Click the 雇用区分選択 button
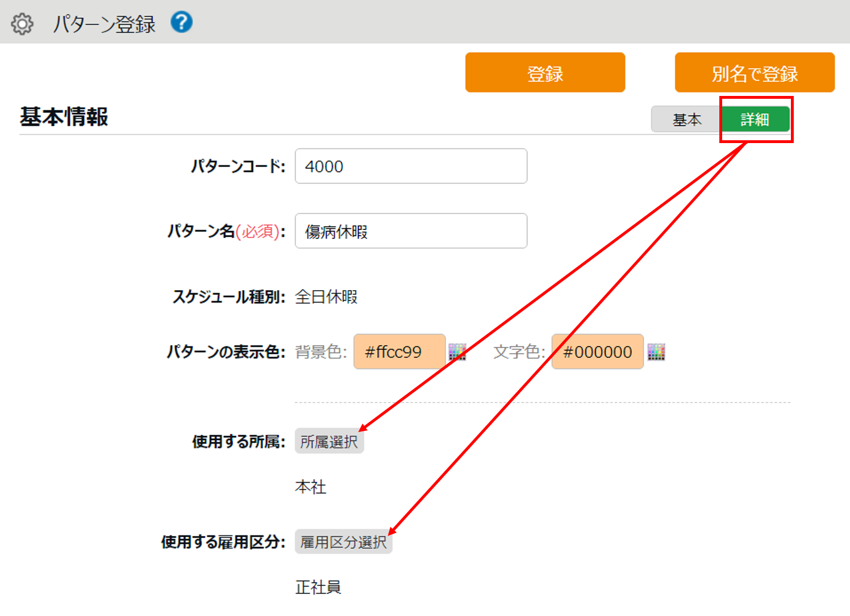 point(343,542)
